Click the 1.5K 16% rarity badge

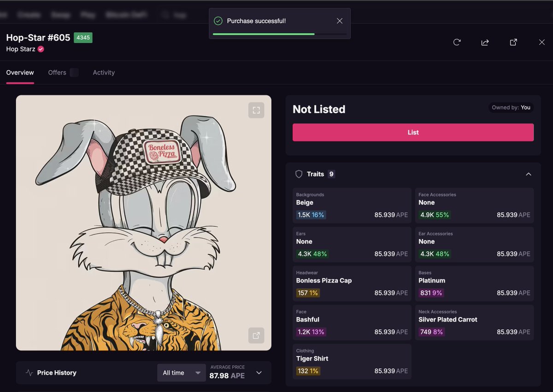coord(311,215)
